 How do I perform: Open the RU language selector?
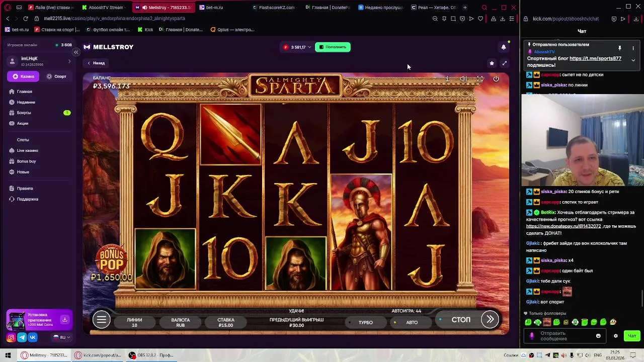[x=62, y=337]
